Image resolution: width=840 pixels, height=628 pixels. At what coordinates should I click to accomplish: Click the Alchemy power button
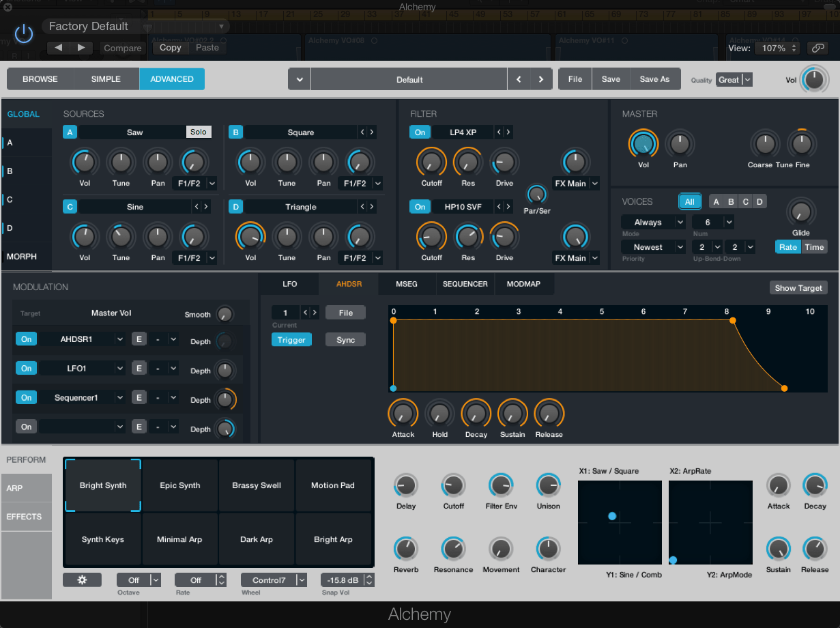23,33
